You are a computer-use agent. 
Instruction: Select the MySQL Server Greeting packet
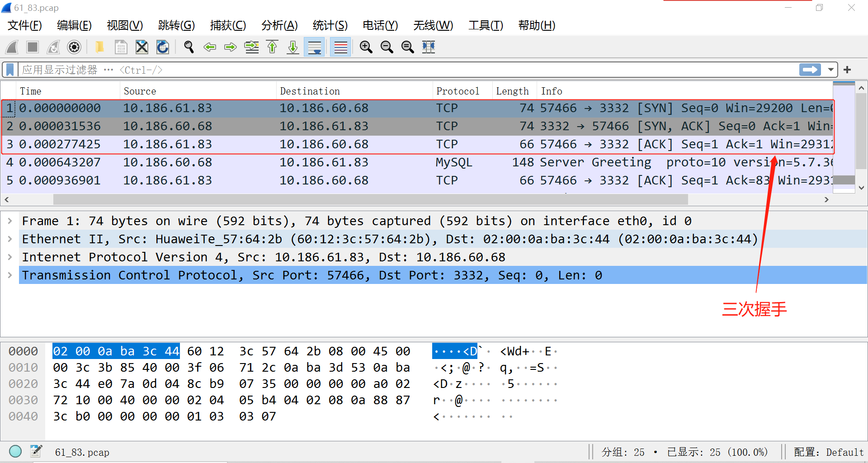[417, 163]
